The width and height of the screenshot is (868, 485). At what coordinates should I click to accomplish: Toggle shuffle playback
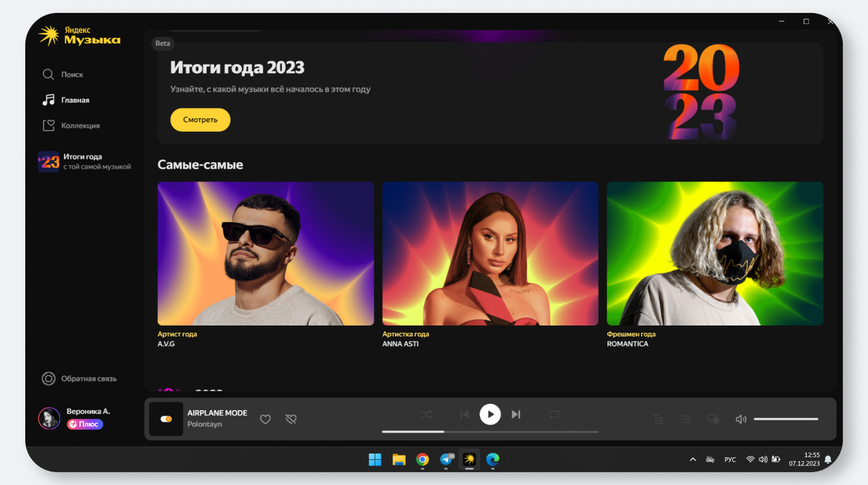(x=426, y=414)
